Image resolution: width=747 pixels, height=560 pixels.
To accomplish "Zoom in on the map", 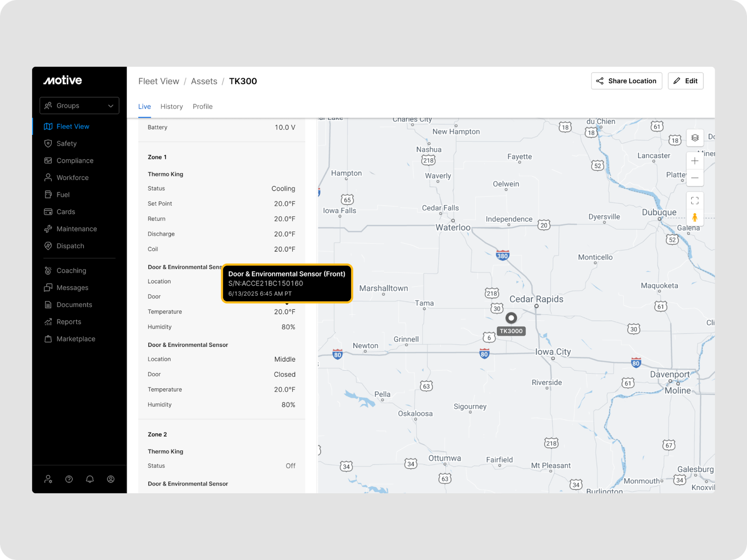I will click(695, 161).
